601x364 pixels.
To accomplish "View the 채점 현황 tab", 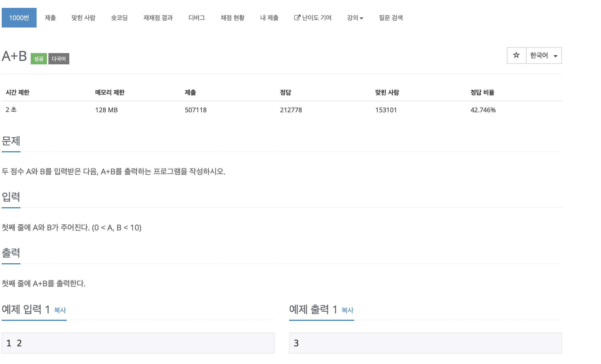I will pyautogui.click(x=232, y=18).
